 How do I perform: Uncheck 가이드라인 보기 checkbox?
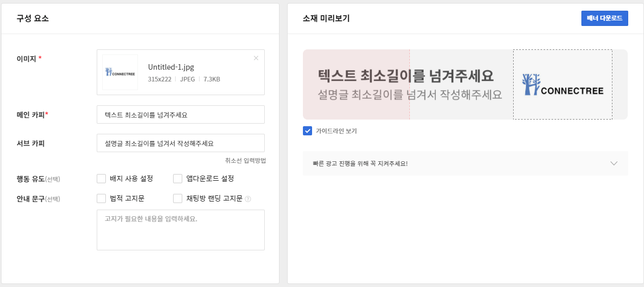coord(307,131)
